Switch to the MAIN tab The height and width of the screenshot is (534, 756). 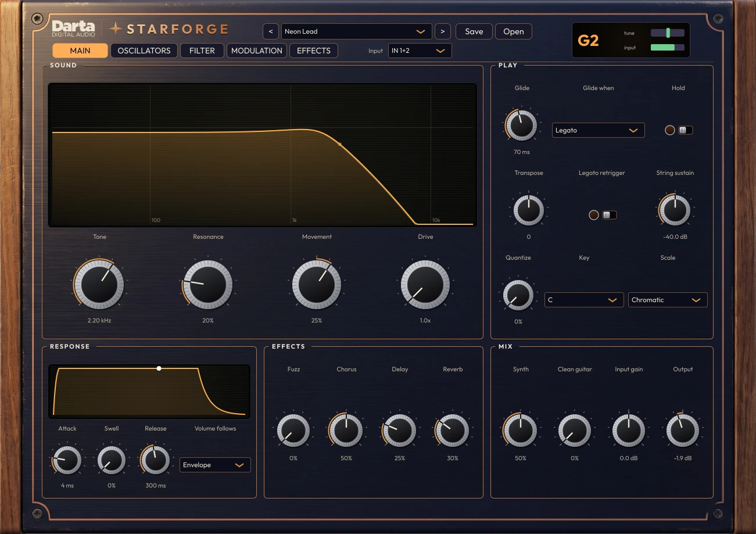(80, 51)
